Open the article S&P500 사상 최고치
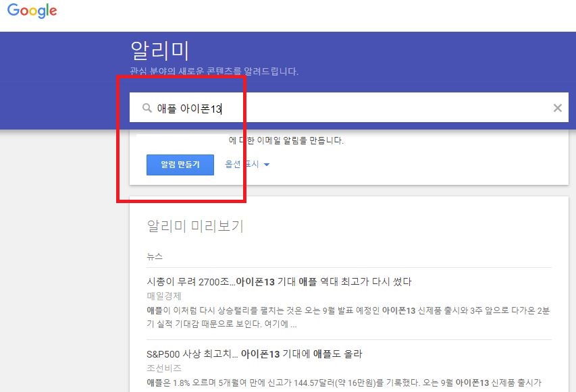 tap(254, 354)
